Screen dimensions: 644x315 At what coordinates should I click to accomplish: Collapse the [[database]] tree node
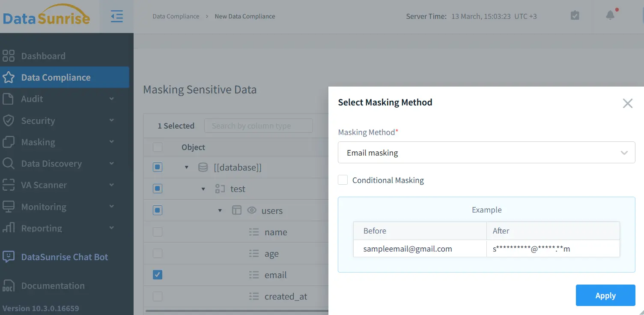click(x=186, y=168)
